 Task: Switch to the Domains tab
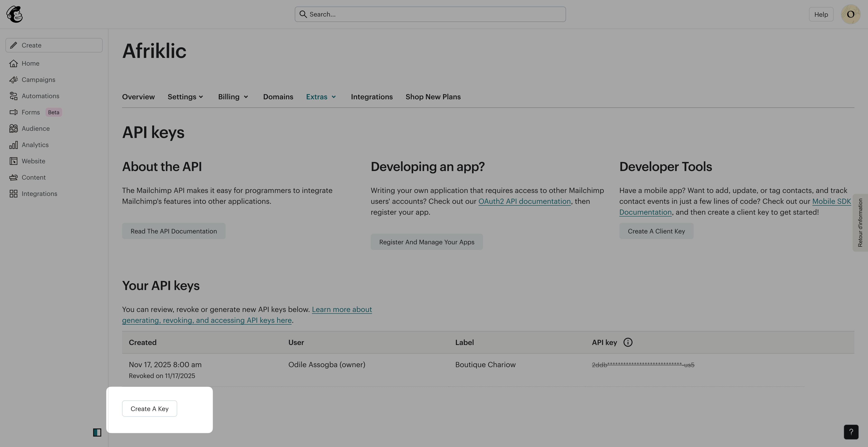(278, 97)
